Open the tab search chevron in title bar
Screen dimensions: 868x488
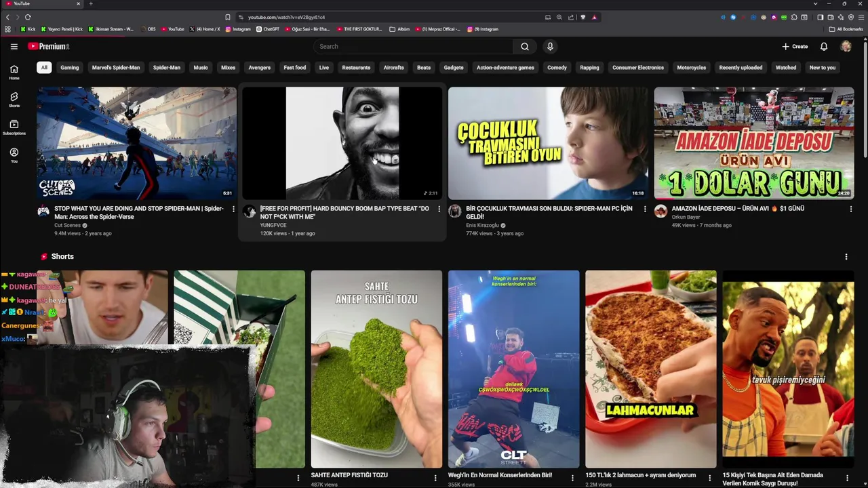(x=815, y=3)
